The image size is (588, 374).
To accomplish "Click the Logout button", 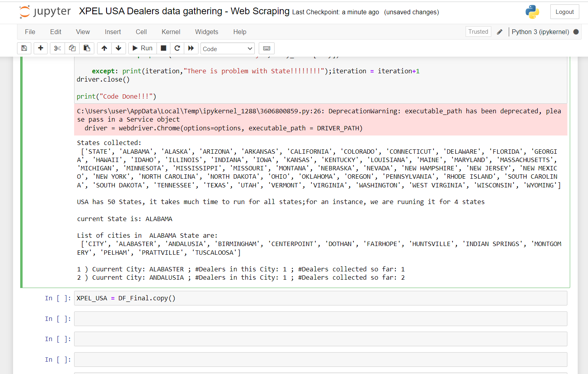I will tap(565, 12).
